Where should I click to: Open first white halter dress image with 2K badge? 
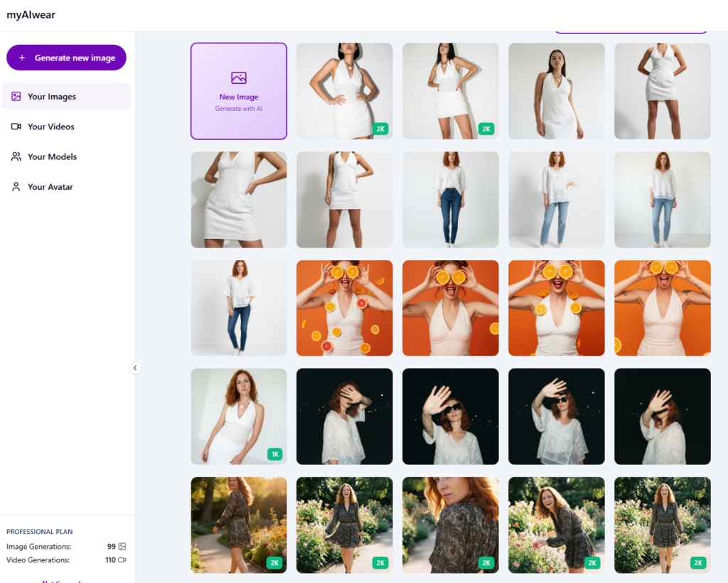point(344,91)
